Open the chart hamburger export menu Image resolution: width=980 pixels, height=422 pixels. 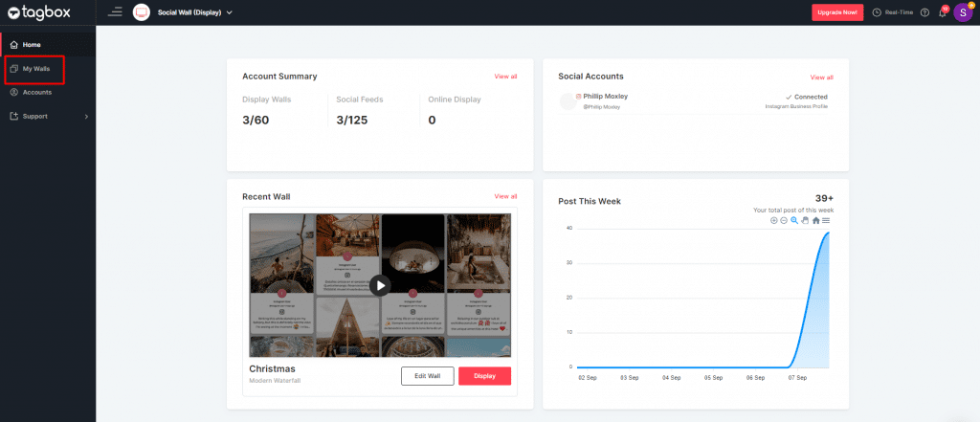(x=826, y=221)
